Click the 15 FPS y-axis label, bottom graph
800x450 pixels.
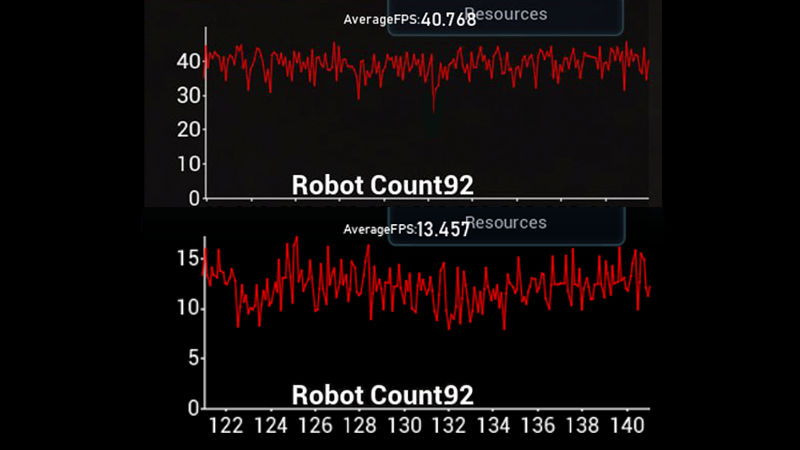tap(186, 258)
